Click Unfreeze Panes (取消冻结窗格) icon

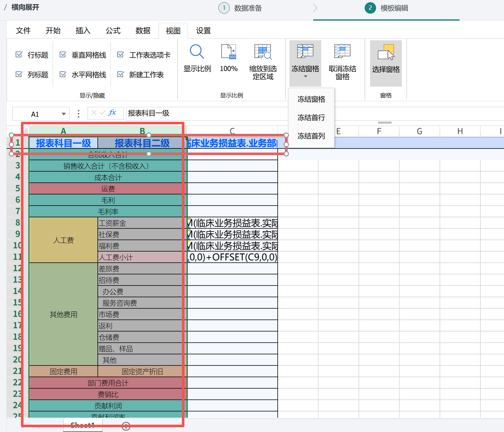pyautogui.click(x=342, y=62)
